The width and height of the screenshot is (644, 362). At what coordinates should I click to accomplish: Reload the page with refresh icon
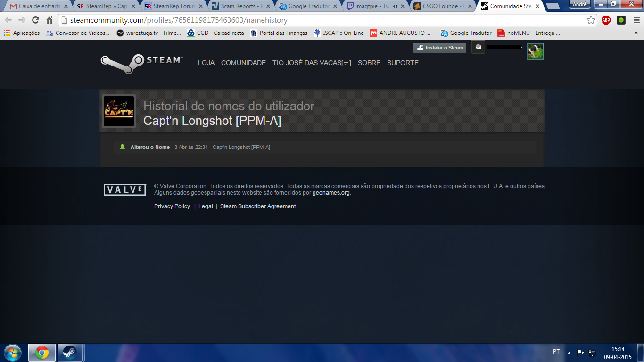(35, 20)
